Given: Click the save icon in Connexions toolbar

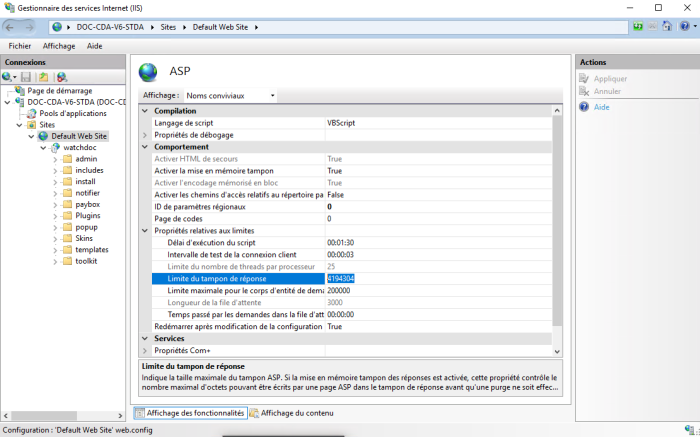Looking at the screenshot, I should [27, 77].
